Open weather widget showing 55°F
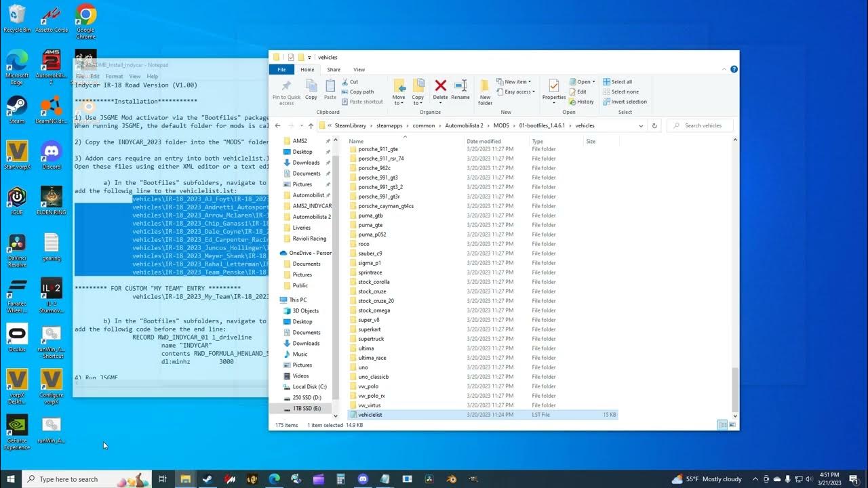The image size is (868, 488). 707,479
